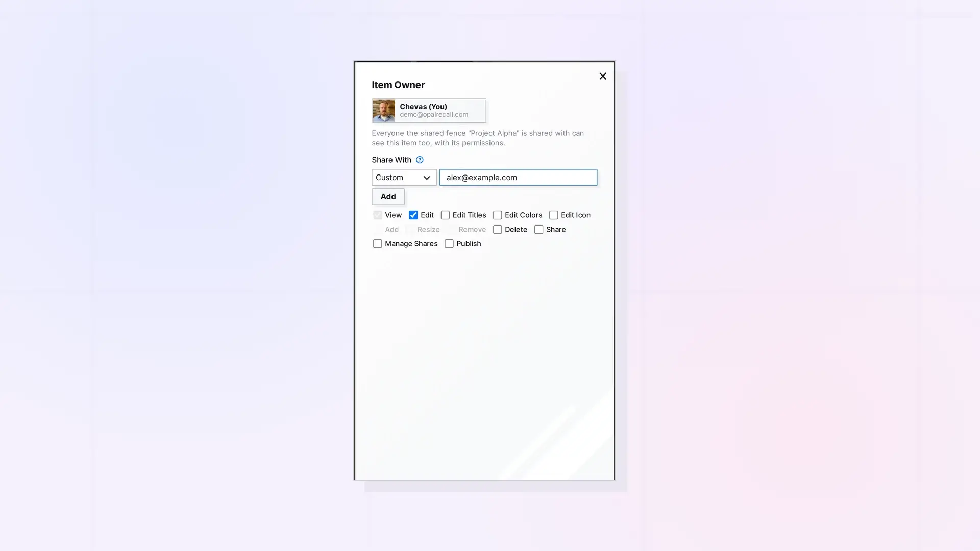Image resolution: width=980 pixels, height=551 pixels.
Task: Click the Item Owner heading
Action: [398, 85]
